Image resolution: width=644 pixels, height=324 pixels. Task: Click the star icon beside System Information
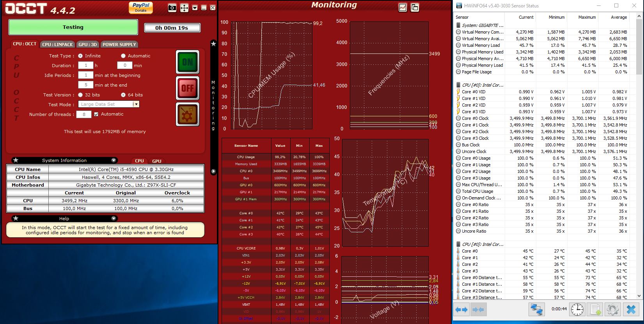point(16,160)
